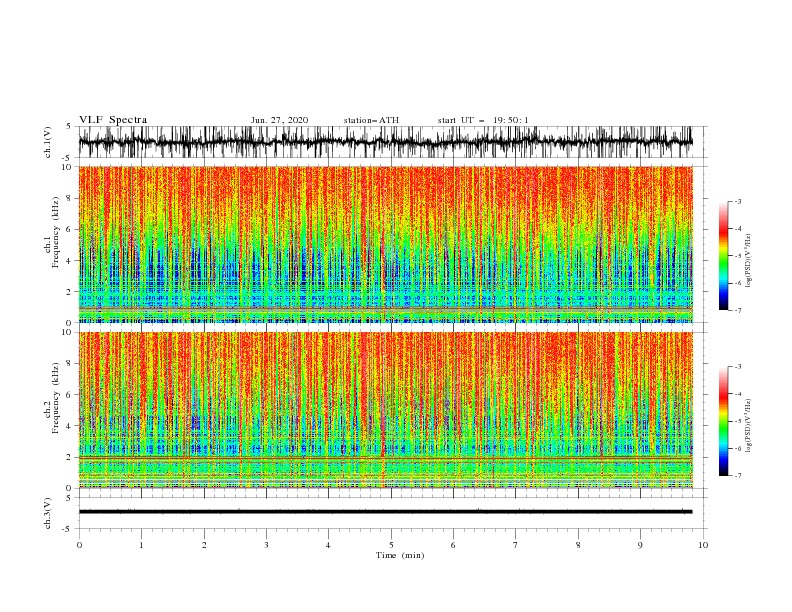Click the "8" tick on ch.2 frequency axis
This screenshot has height=612, width=792.
(69, 364)
